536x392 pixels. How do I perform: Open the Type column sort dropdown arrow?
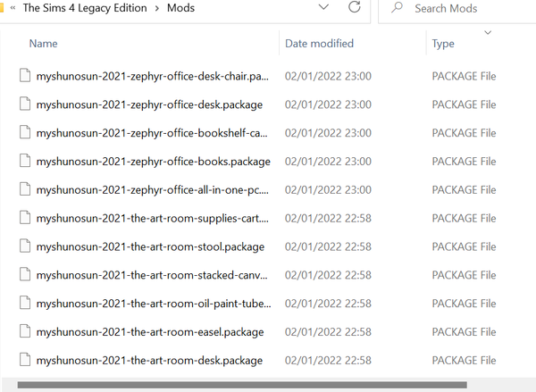pyautogui.click(x=488, y=33)
